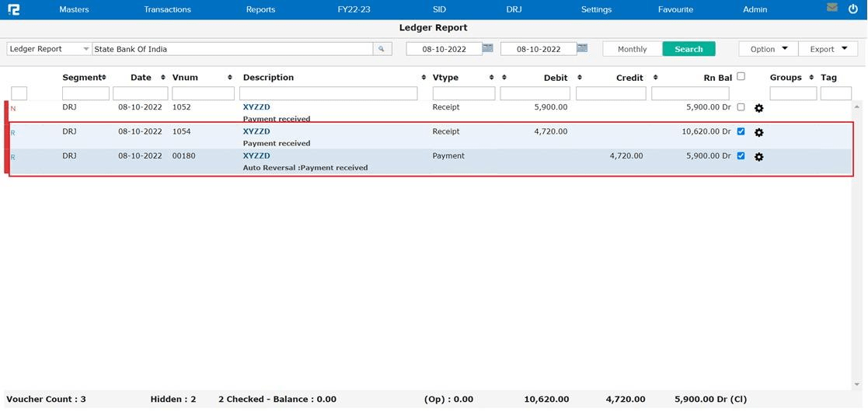Check the checkbox for voucher 1052 row
Screen dimensions: 868x412
[x=741, y=107]
